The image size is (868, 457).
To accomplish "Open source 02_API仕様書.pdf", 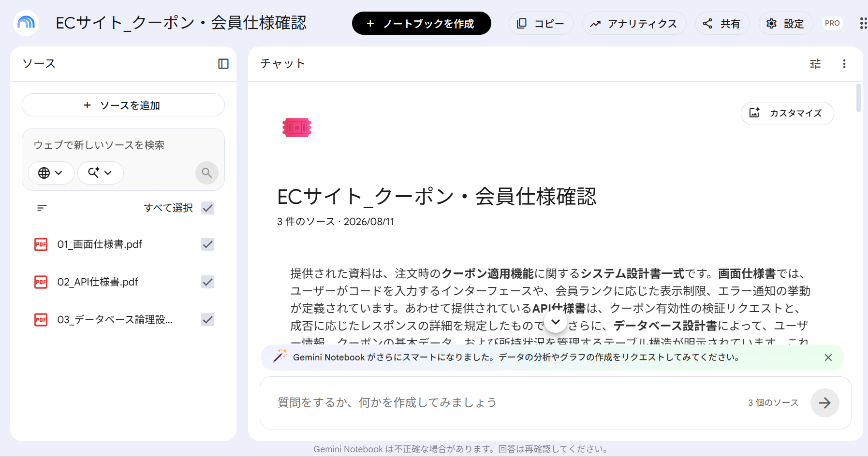I will pyautogui.click(x=98, y=282).
